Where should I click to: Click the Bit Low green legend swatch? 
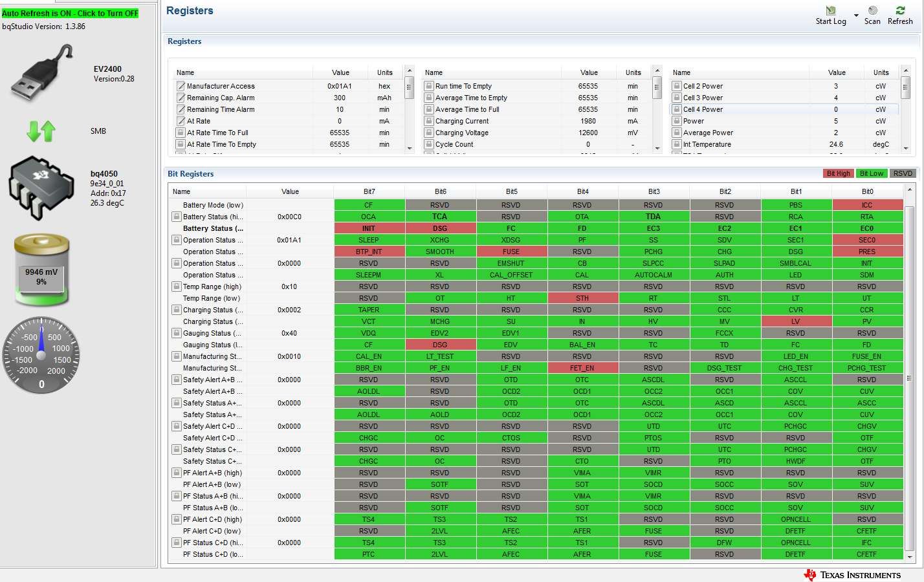click(x=871, y=173)
